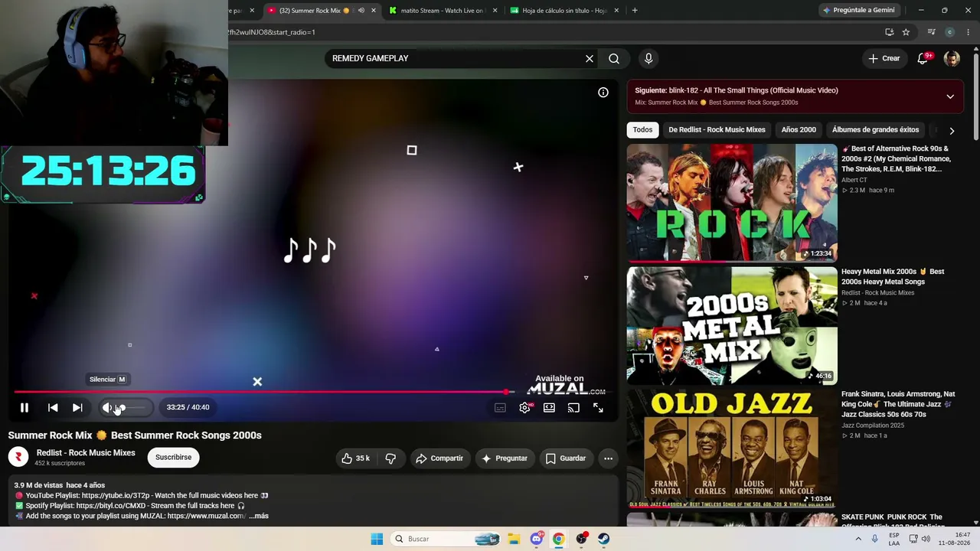Go to the previous video
This screenshot has width=980, height=551.
click(x=53, y=408)
